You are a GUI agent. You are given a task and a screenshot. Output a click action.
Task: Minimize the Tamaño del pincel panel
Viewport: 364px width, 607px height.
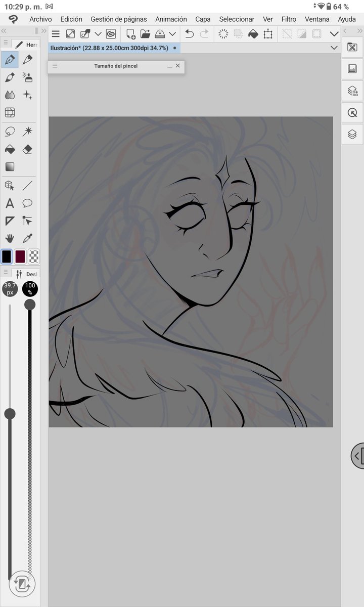click(x=170, y=66)
